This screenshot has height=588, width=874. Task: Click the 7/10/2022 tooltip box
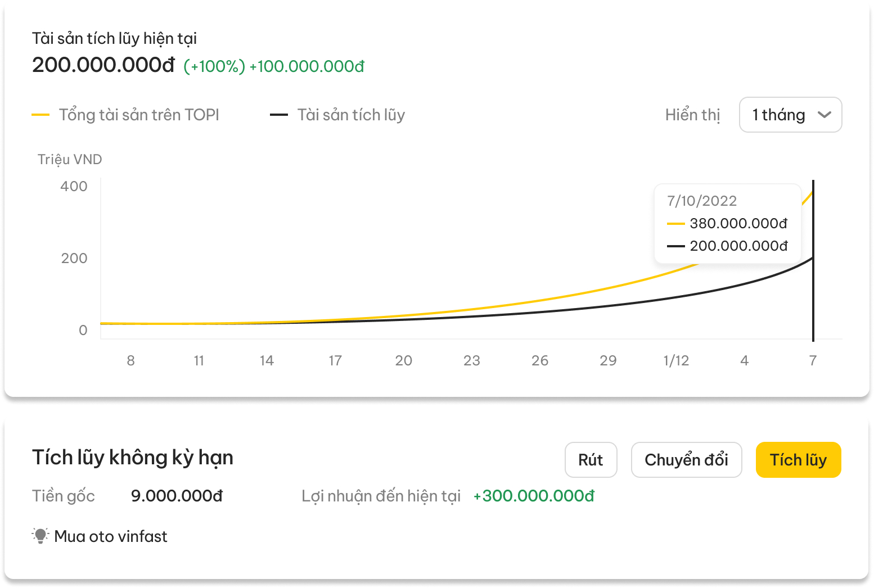coord(727,223)
